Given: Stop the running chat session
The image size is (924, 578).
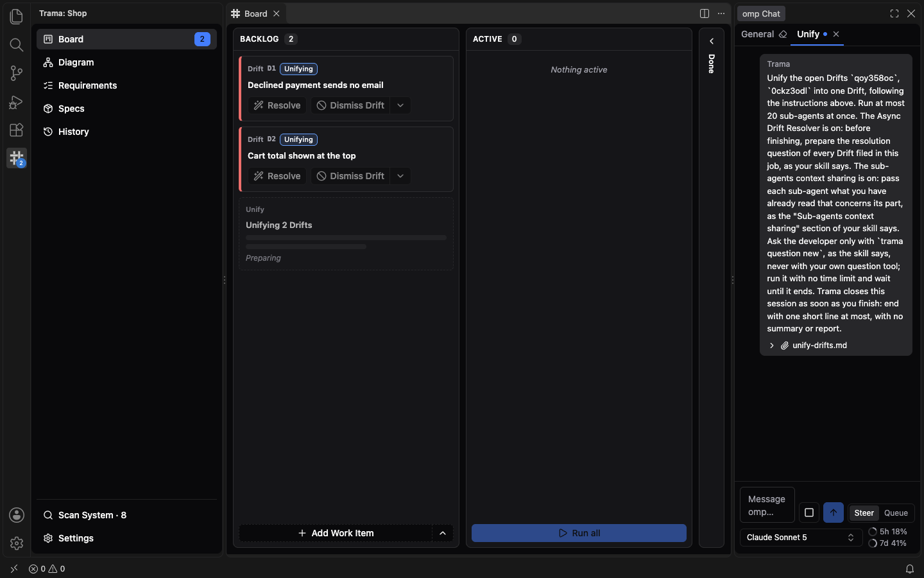Looking at the screenshot, I should [x=809, y=512].
